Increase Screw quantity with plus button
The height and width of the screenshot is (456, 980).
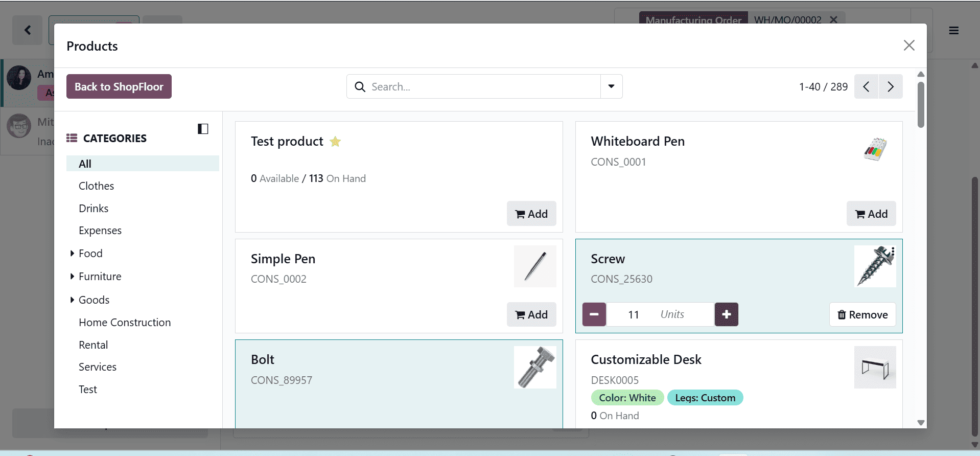point(727,314)
